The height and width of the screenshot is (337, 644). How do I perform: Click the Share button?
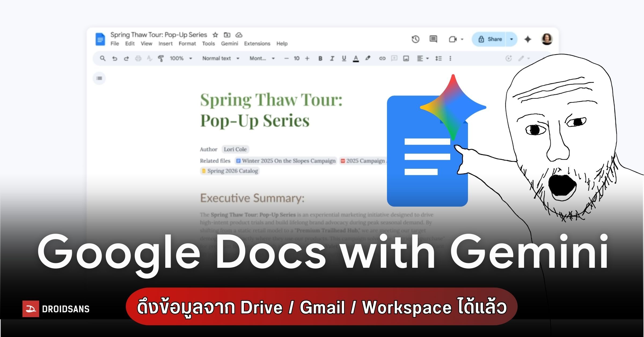click(489, 39)
